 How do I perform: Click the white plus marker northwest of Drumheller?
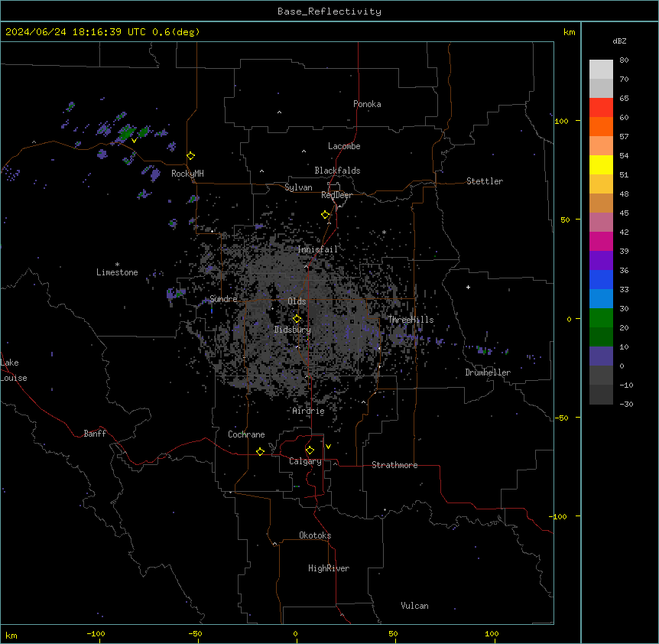point(468,287)
